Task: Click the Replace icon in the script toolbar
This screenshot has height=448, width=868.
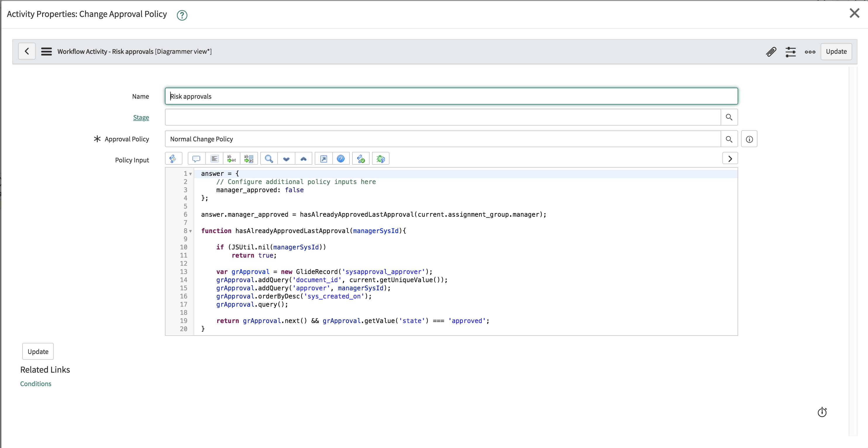Action: [x=232, y=159]
